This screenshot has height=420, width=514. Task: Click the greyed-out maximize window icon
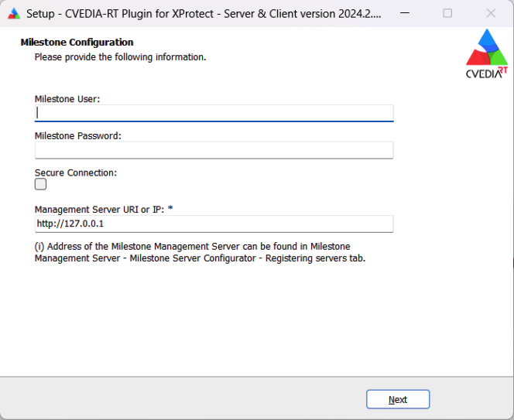447,13
